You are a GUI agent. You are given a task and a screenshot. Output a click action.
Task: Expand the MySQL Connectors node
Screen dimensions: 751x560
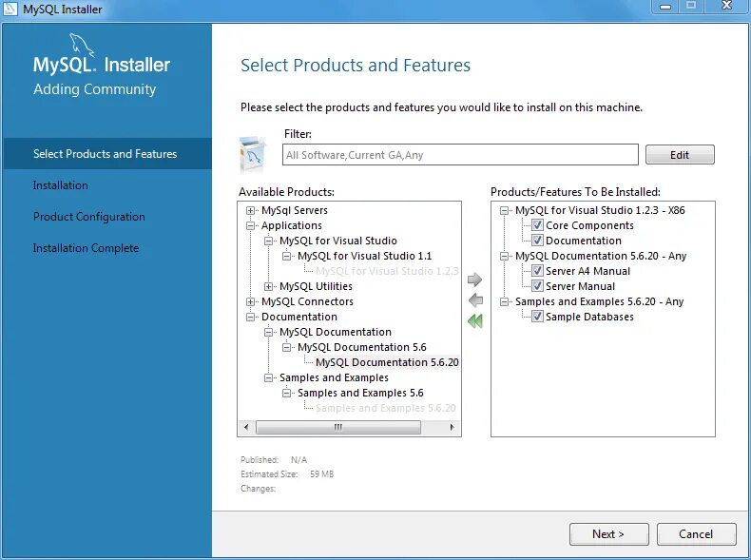coord(251,301)
